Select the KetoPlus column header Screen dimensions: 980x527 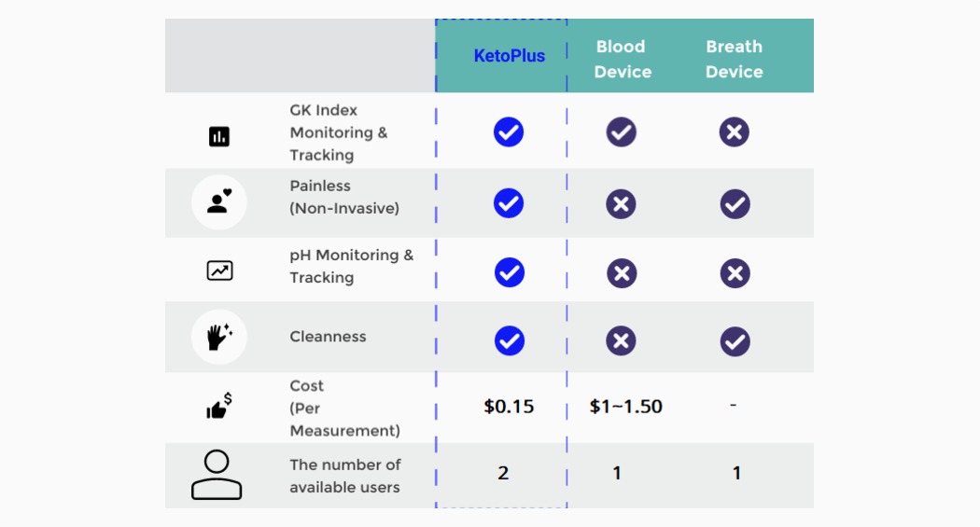coord(509,56)
